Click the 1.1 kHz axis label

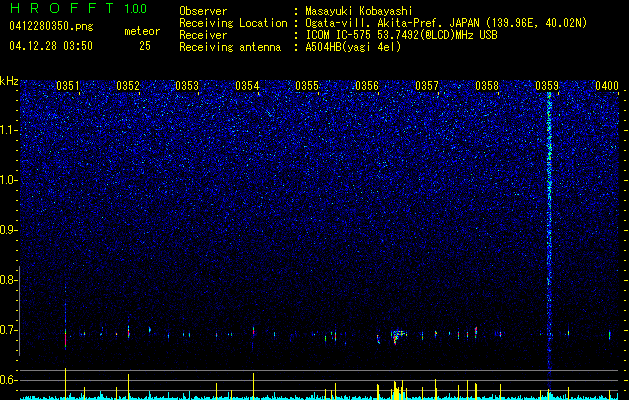tap(9, 130)
